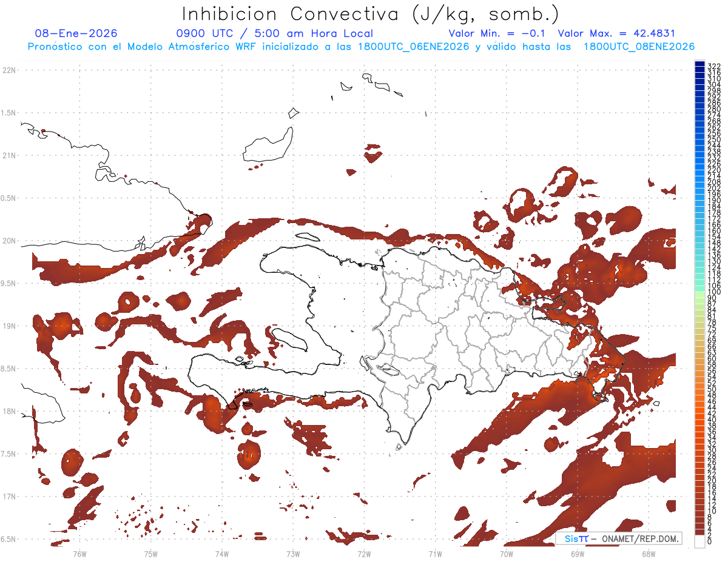728x562 pixels.
Task: Click the "19N" latitude label
Action: [8, 326]
